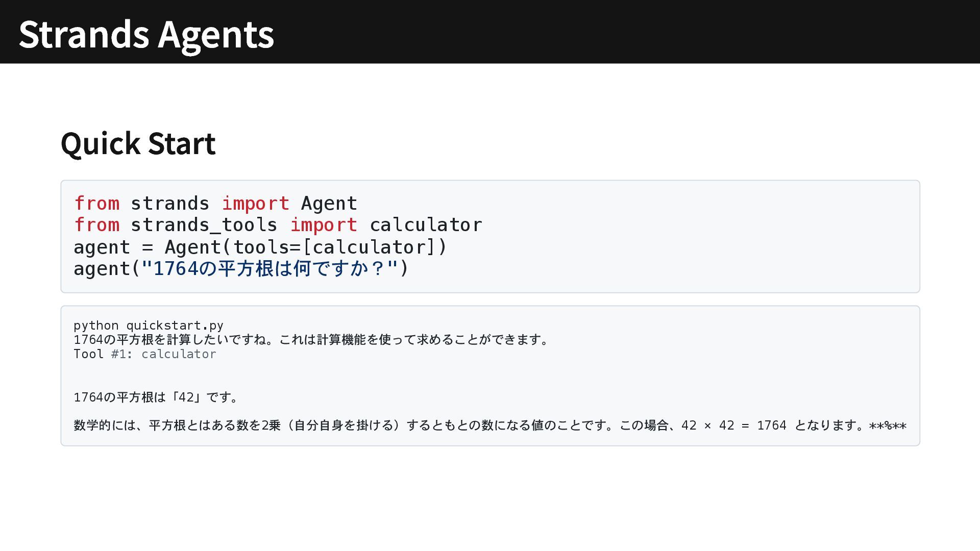Click the red 'import' keyword on first line
The height and width of the screenshot is (551, 980).
[255, 204]
